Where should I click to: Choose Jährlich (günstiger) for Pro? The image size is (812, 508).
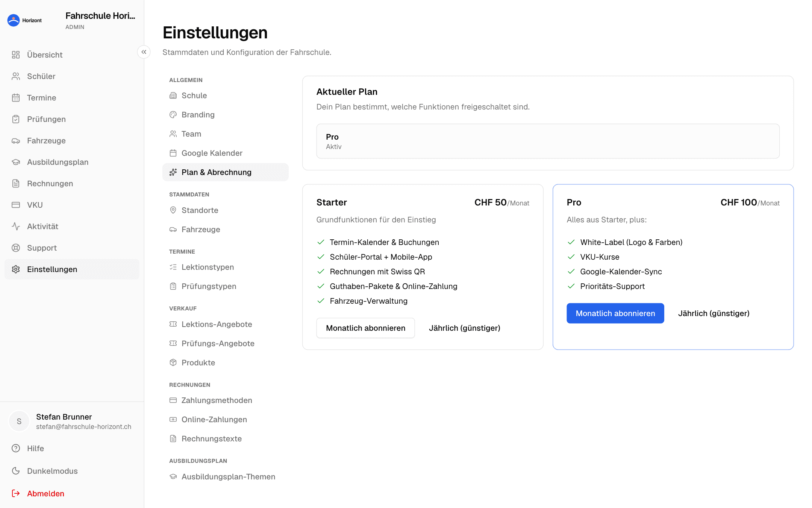click(714, 313)
